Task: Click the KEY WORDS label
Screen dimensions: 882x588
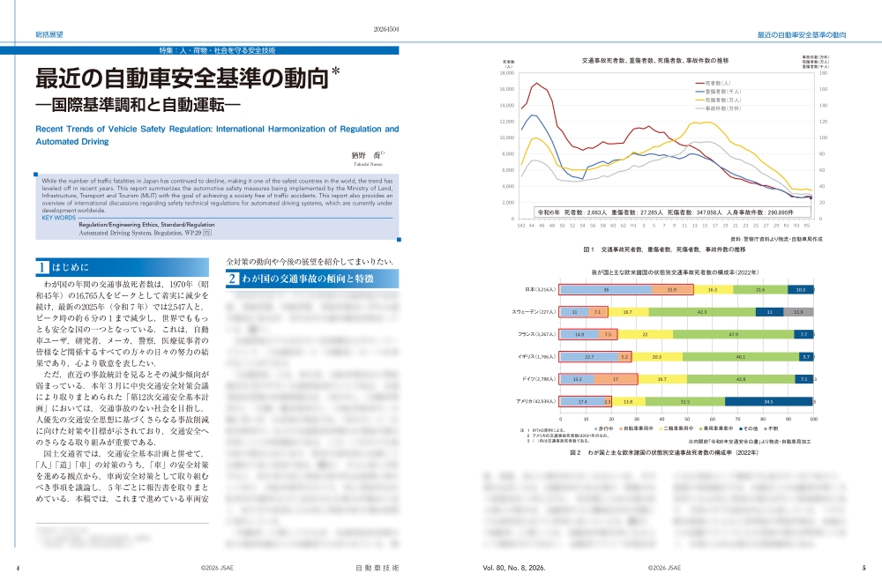Action: pyautogui.click(x=58, y=218)
